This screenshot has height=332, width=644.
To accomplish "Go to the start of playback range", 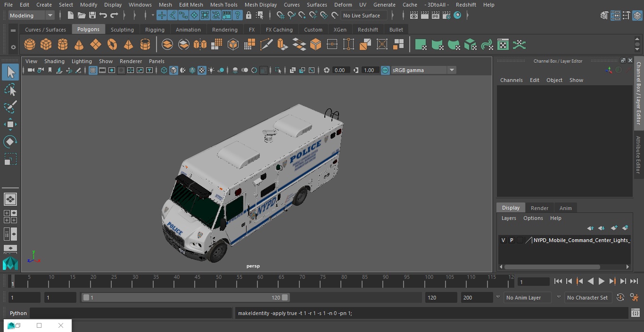I will coord(558,281).
